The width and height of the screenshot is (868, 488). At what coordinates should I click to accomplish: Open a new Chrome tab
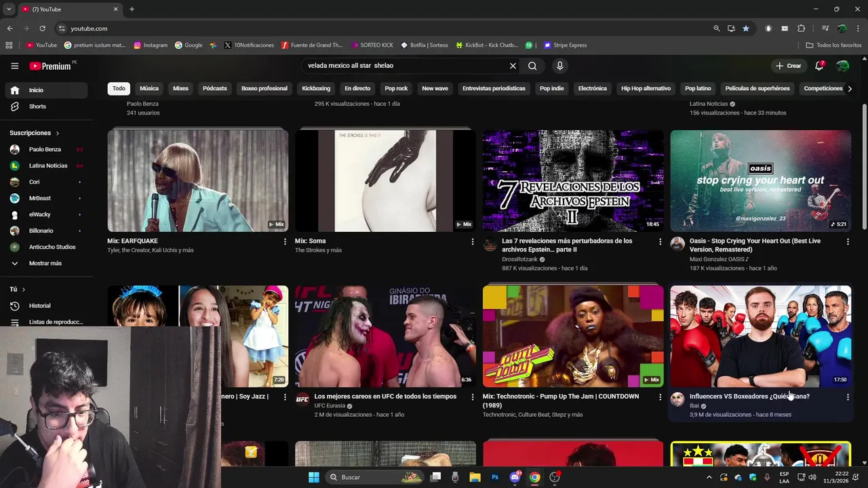(132, 9)
